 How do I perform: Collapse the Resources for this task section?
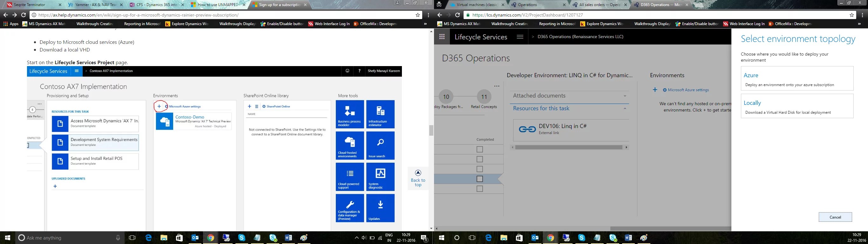point(625,109)
